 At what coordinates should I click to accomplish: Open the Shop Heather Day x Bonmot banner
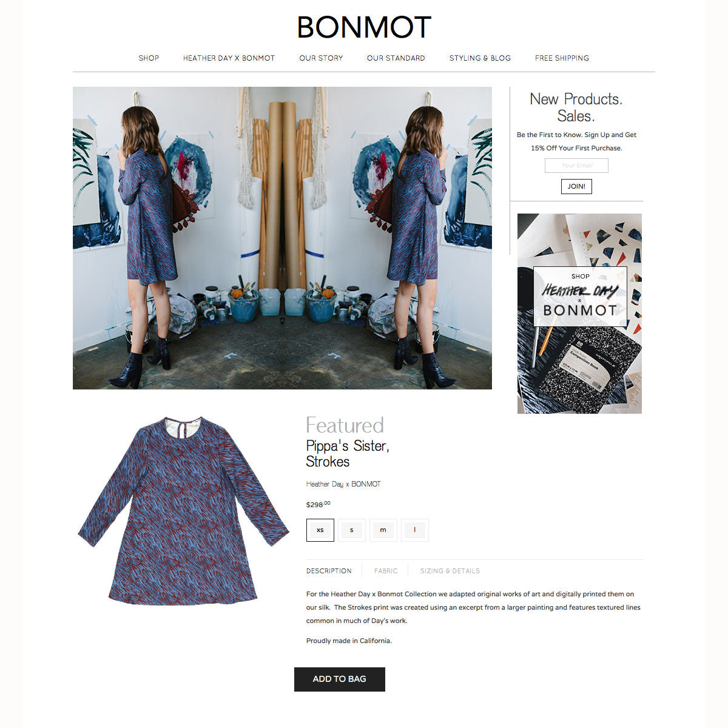pyautogui.click(x=579, y=314)
